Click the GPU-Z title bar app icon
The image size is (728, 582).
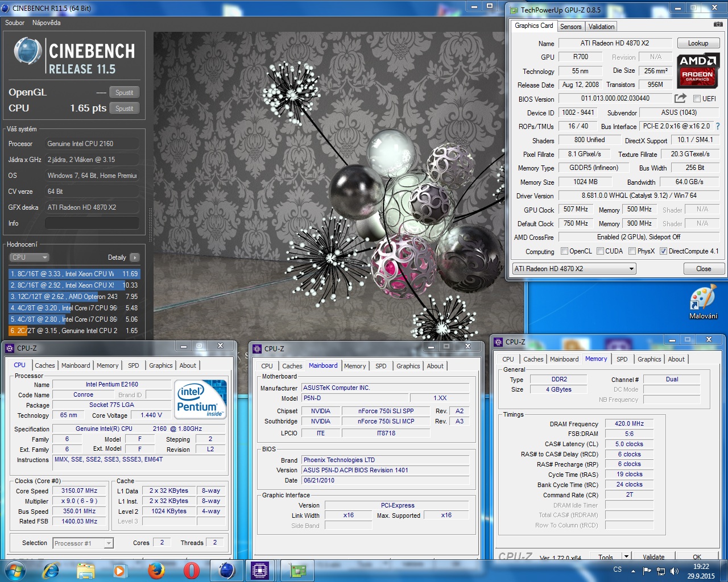514,10
